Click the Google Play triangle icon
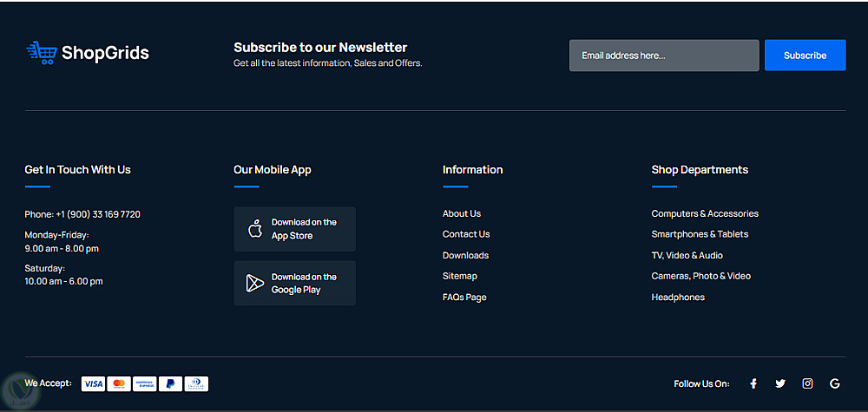868x412 pixels. (254, 283)
